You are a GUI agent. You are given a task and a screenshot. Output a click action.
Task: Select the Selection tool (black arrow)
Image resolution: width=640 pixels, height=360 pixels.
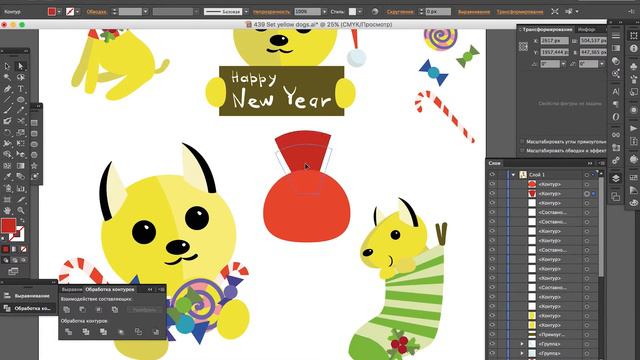point(7,66)
